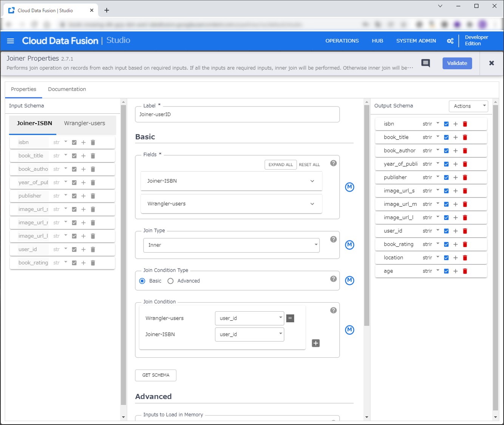
Task: Delete the location output schema field
Action: pyautogui.click(x=465, y=258)
